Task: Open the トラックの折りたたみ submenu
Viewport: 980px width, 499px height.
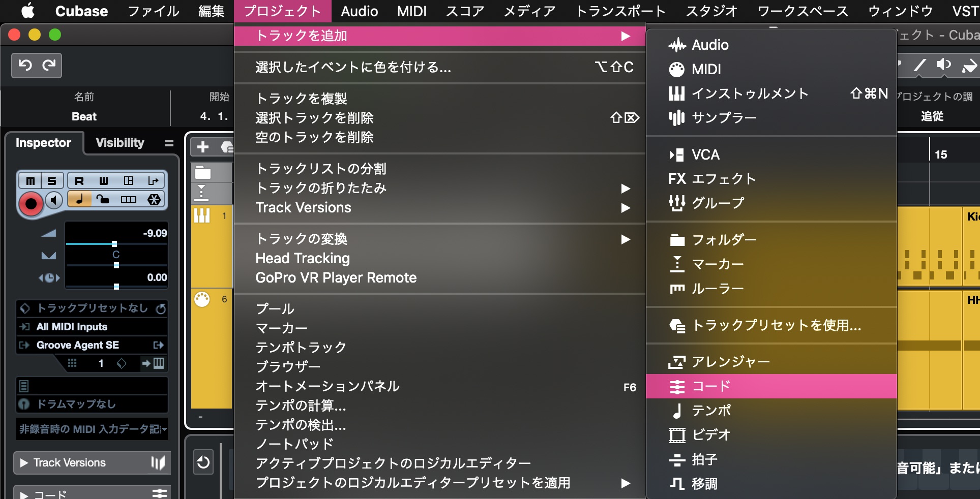Action: [440, 188]
